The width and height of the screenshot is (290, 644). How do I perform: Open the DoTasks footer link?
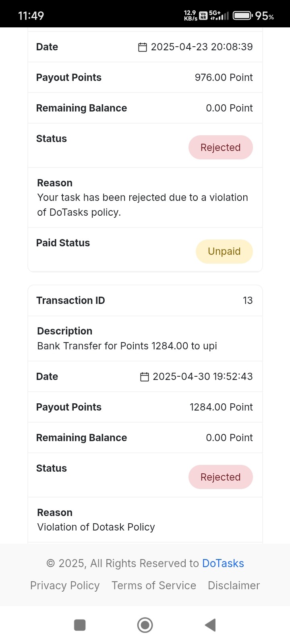[223, 563]
